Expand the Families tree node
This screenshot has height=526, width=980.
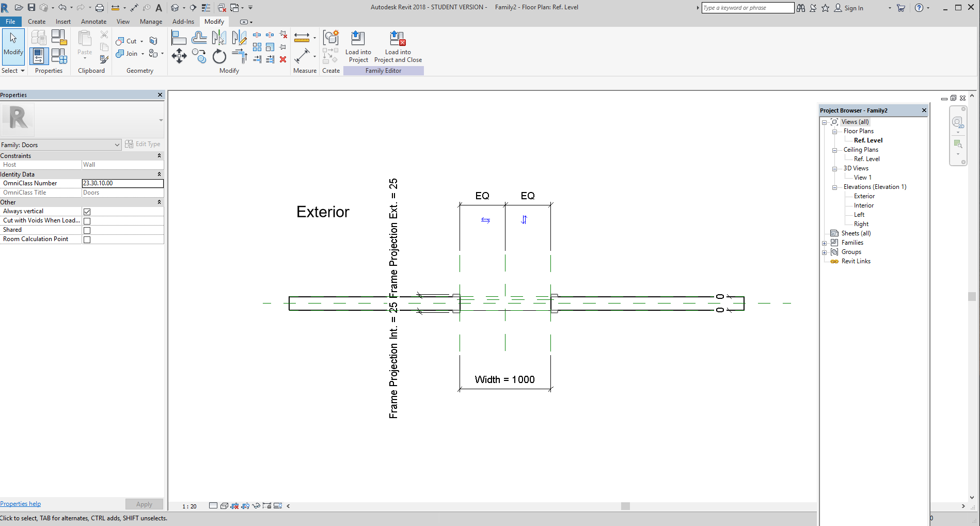tap(825, 243)
